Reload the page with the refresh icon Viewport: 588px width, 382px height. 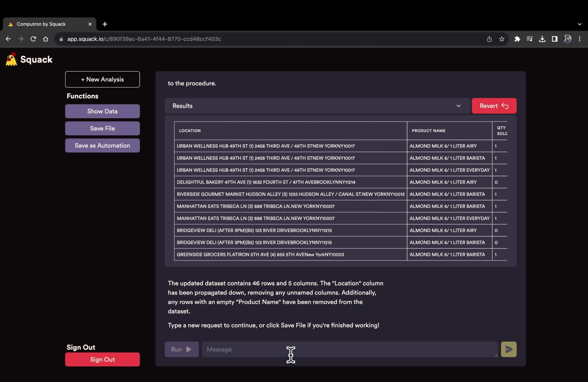coord(33,39)
